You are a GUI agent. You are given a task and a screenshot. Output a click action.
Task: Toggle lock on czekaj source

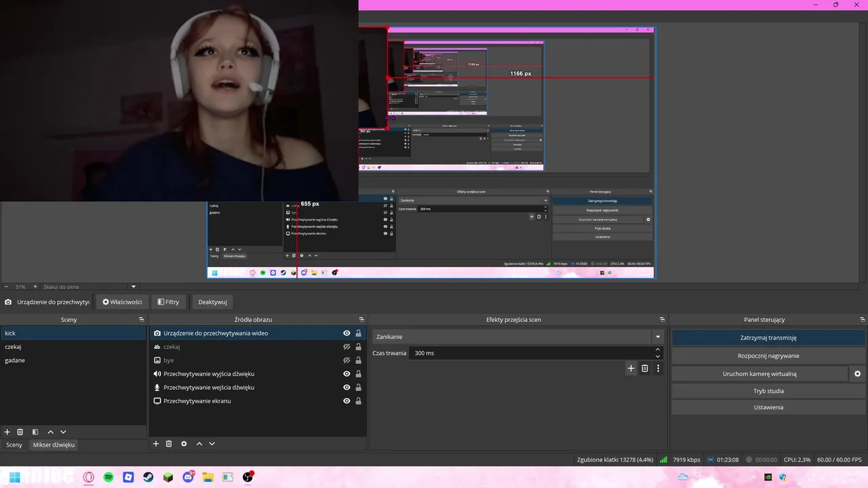pos(358,347)
